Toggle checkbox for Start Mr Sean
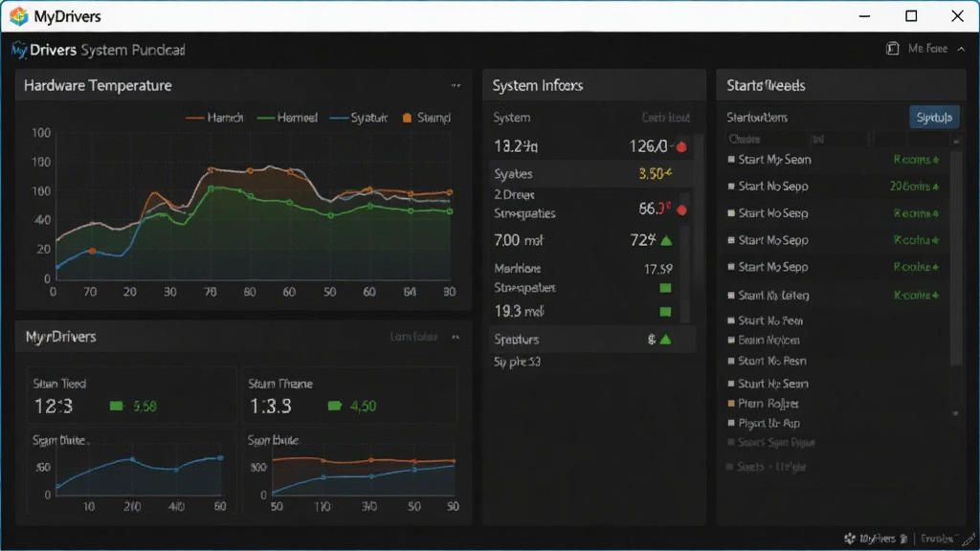Screen dimensions: 980x551 pyautogui.click(x=731, y=160)
